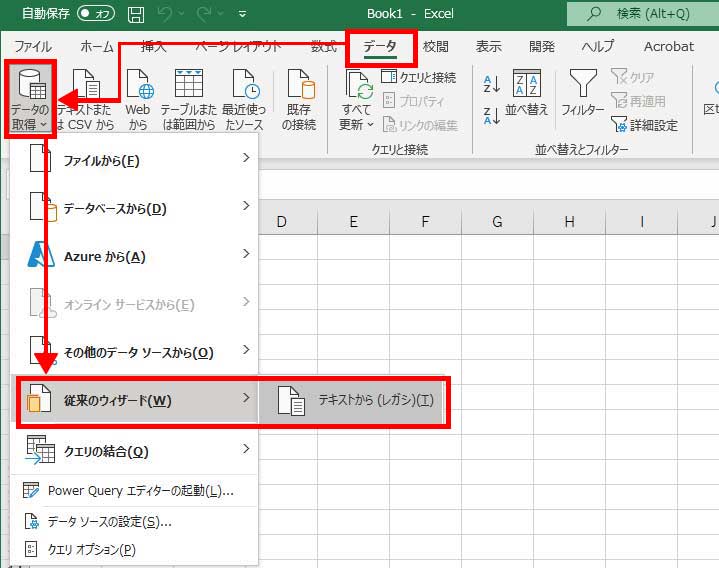Open 並べ替え sort dialog
This screenshot has width=719, height=568.
[526, 94]
